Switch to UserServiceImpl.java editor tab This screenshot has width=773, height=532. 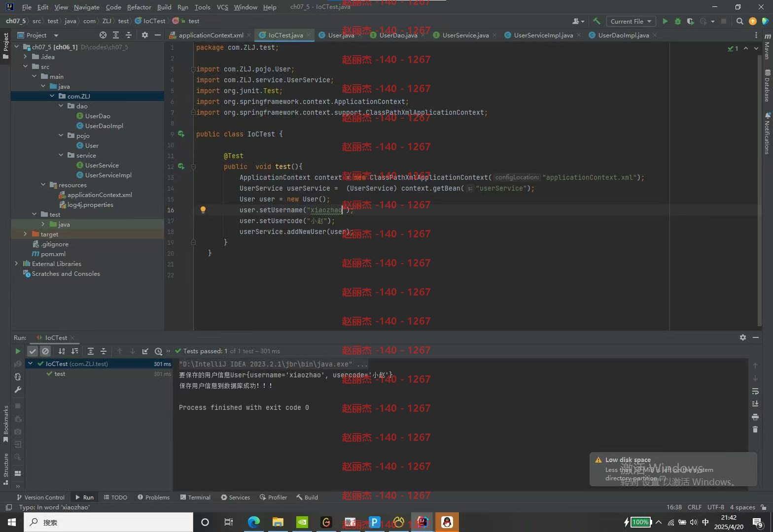pyautogui.click(x=543, y=35)
